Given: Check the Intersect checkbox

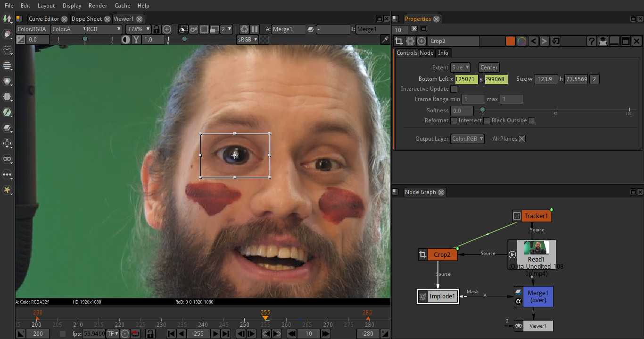Looking at the screenshot, I should click(487, 120).
